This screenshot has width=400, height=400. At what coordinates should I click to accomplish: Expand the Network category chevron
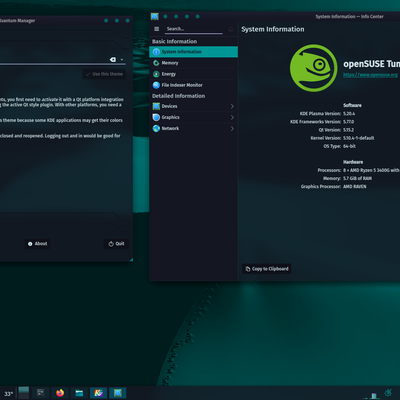pyautogui.click(x=232, y=128)
